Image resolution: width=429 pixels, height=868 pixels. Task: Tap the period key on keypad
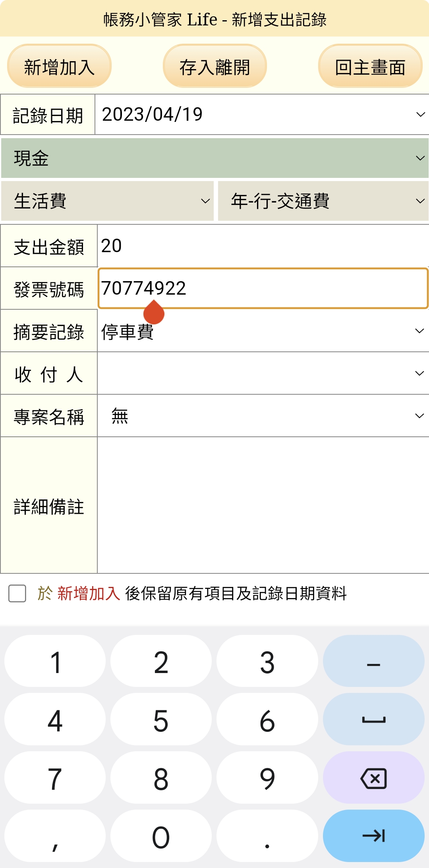coord(267,836)
